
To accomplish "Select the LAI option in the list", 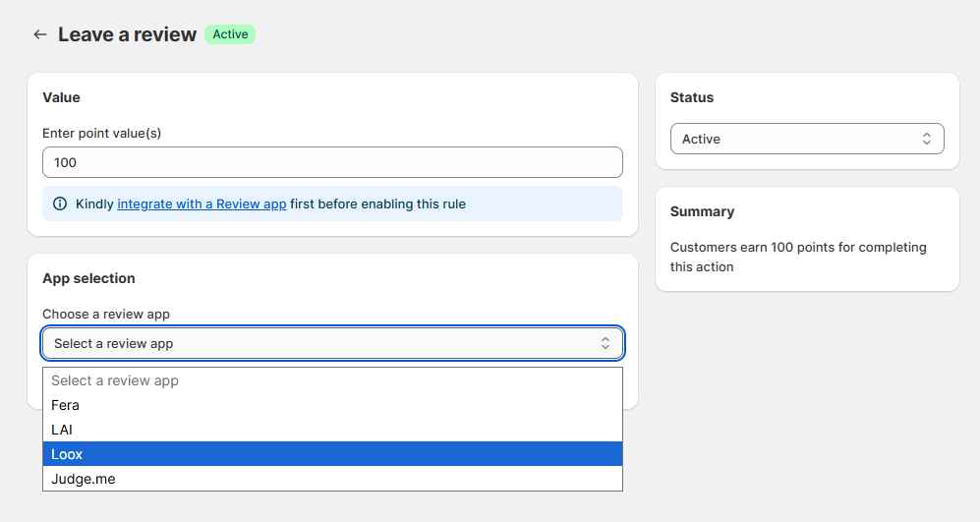I will click(62, 430).
